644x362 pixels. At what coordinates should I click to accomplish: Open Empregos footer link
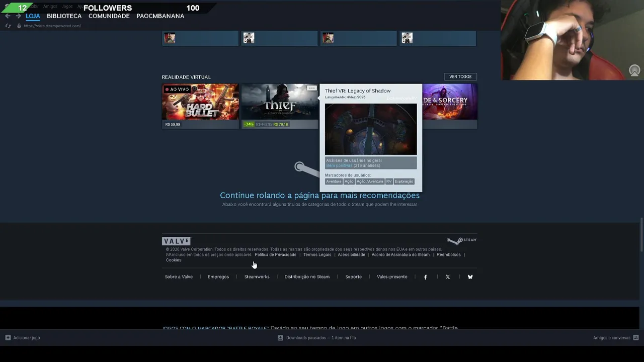pyautogui.click(x=218, y=277)
